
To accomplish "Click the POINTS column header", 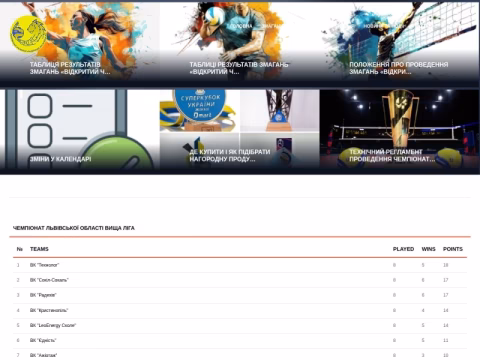I will click(453, 249).
